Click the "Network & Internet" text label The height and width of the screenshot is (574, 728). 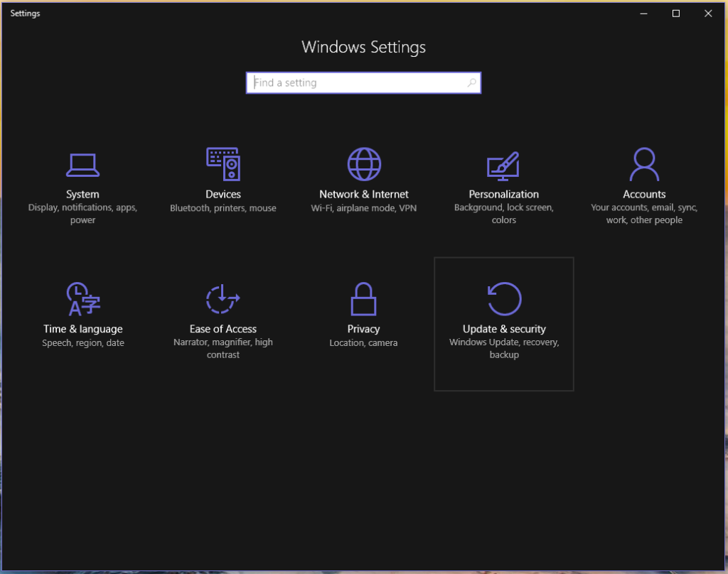click(x=364, y=194)
